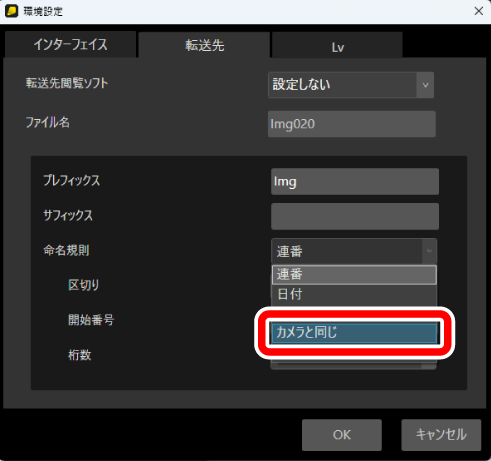Screen dimensions: 491x461
Task: Click the 開始番号 label
Action: (91, 320)
